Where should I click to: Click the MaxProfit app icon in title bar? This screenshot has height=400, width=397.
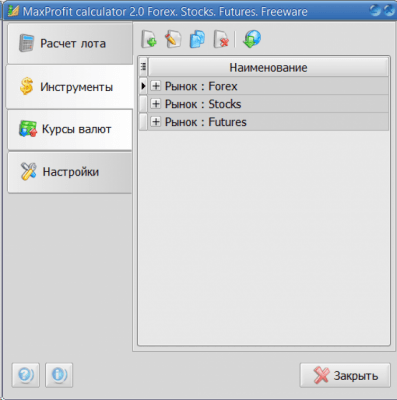coord(13,11)
